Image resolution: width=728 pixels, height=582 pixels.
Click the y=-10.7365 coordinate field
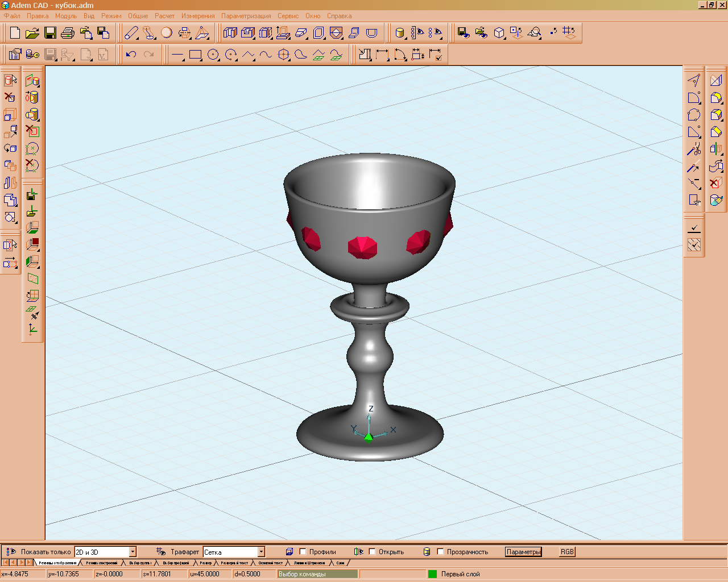point(70,574)
